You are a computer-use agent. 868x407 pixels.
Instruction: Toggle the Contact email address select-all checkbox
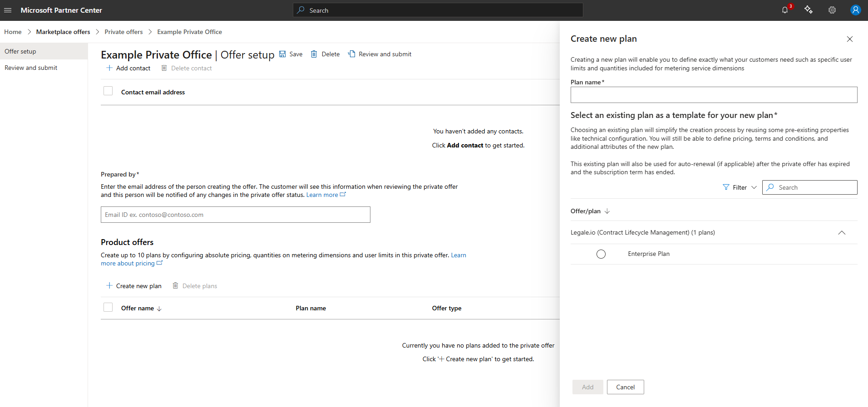pos(108,91)
